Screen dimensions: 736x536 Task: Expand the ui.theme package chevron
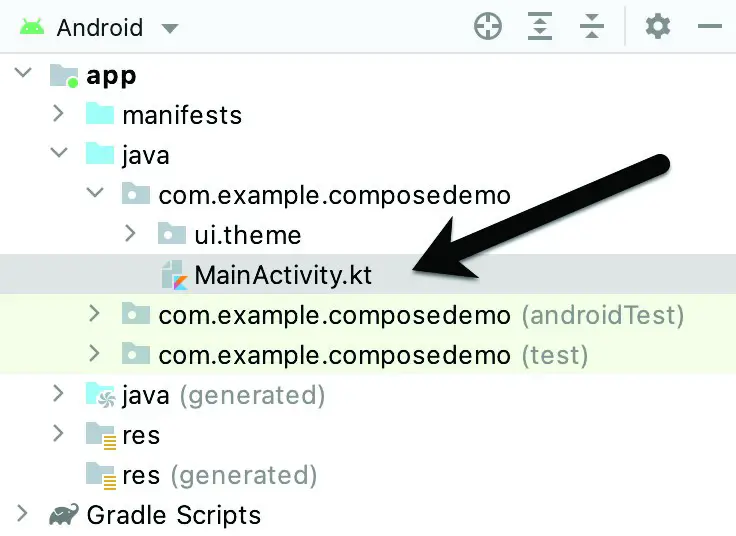click(x=130, y=233)
